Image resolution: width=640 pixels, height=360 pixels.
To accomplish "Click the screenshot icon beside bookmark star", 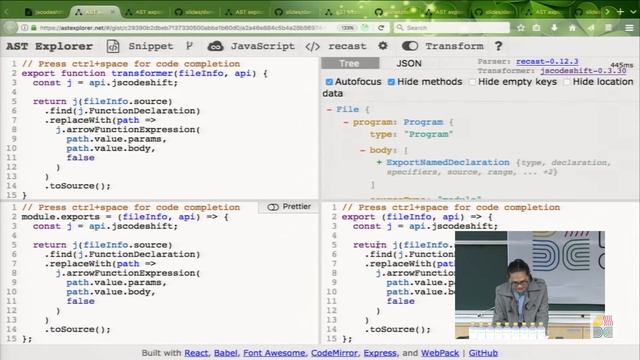I will [x=537, y=28].
